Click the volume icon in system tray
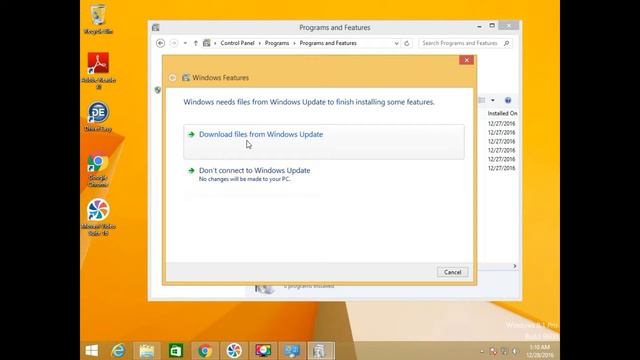Screen dimensions: 640x360 [x=516, y=351]
